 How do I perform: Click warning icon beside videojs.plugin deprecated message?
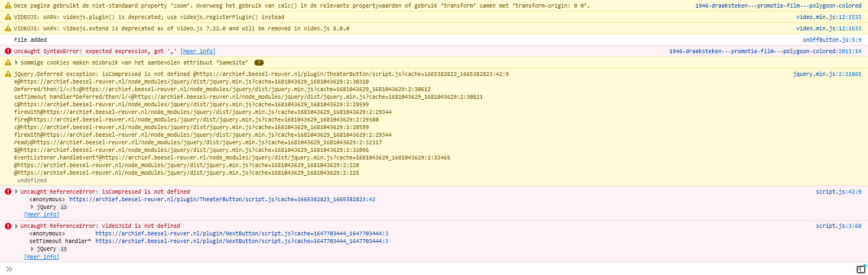pos(8,17)
